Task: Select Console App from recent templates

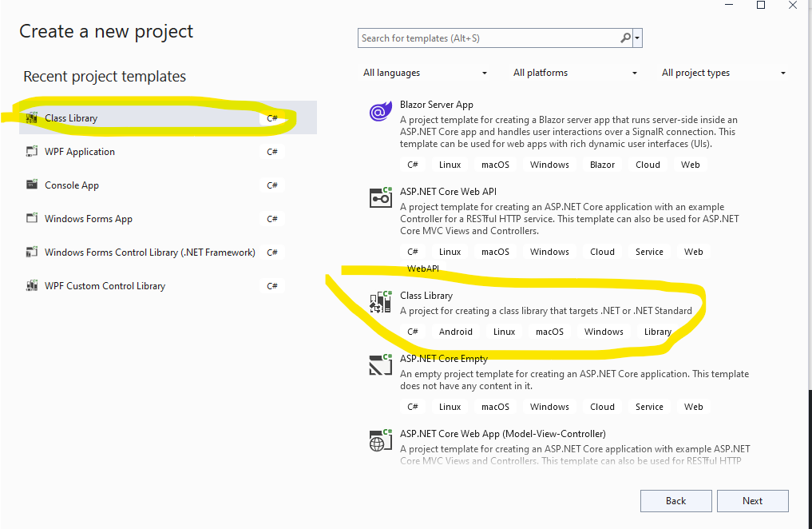Action: click(168, 185)
